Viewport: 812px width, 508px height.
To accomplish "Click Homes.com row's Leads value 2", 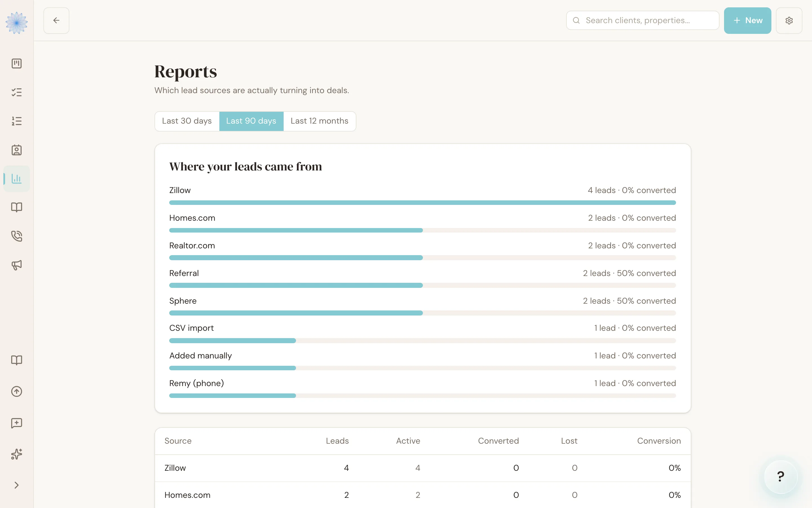I will tap(346, 495).
